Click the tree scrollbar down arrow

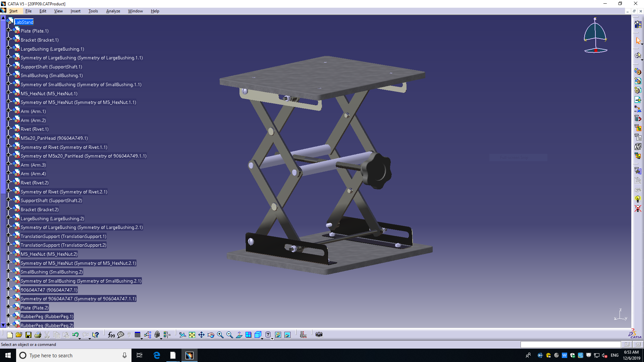click(3, 325)
